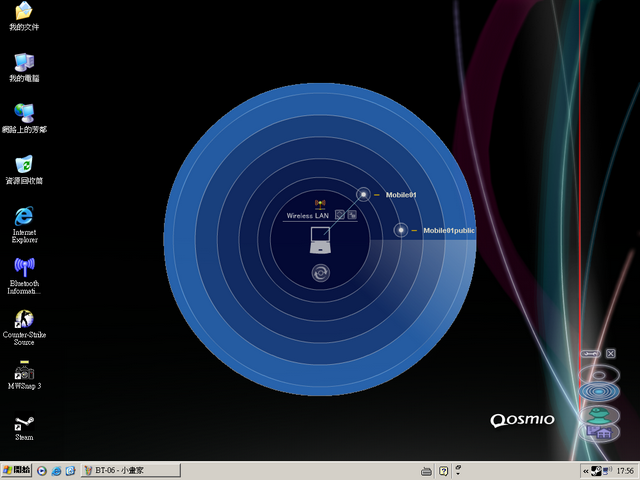The width and height of the screenshot is (640, 480).
Task: Click third quick launch icon
Action: click(70, 471)
